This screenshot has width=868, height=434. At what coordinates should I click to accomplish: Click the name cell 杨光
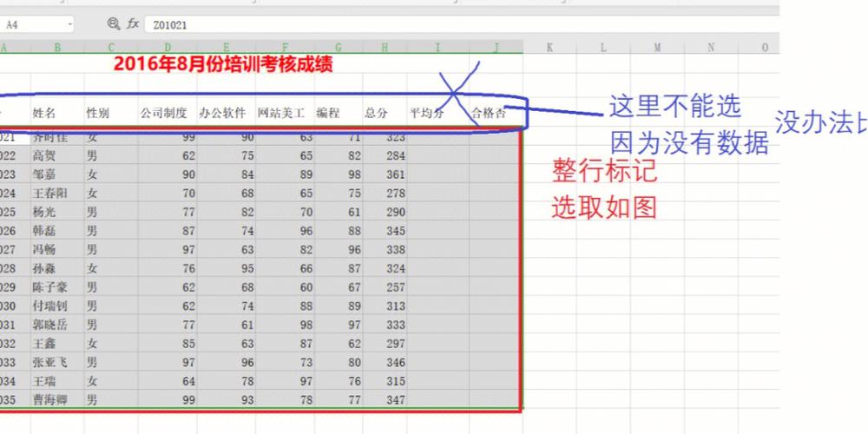click(x=57, y=212)
